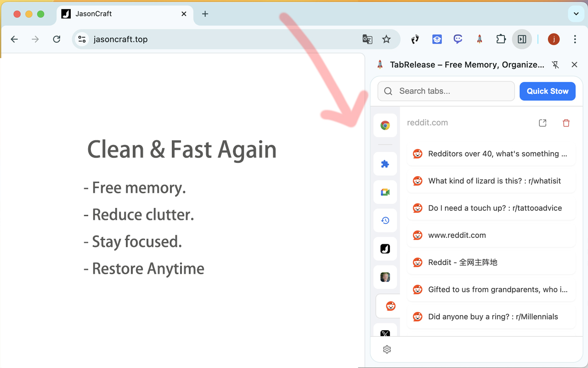This screenshot has width=588, height=368.
Task: Click the history clock group icon in sidebar
Action: click(x=385, y=220)
